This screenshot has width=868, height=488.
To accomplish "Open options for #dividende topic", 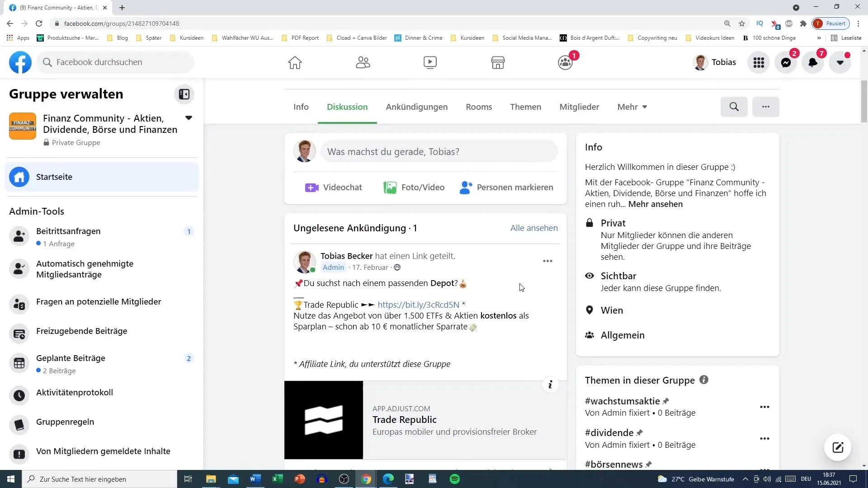I will point(764,439).
